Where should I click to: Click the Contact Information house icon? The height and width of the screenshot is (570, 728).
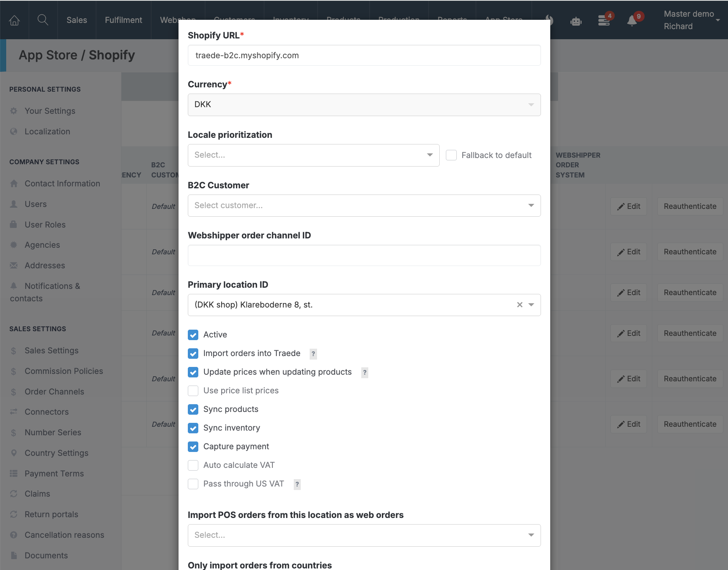click(x=14, y=184)
